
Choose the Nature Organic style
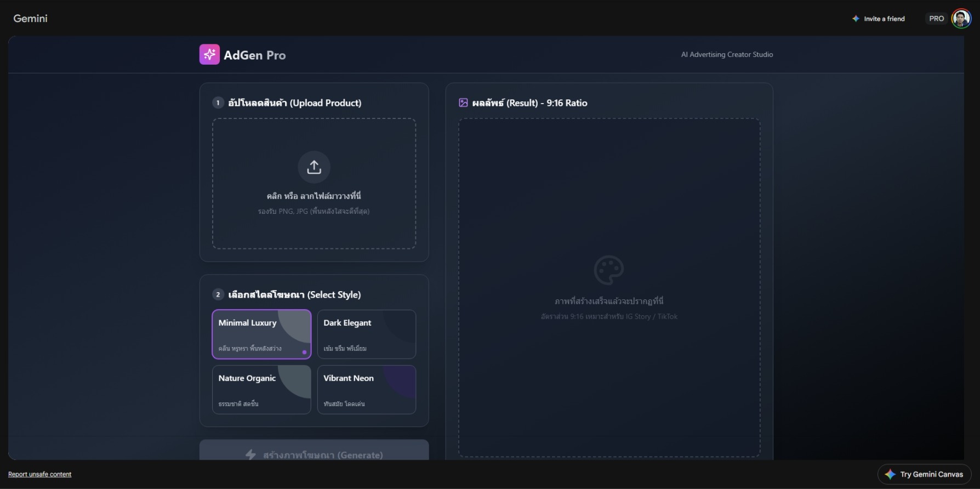pos(261,390)
